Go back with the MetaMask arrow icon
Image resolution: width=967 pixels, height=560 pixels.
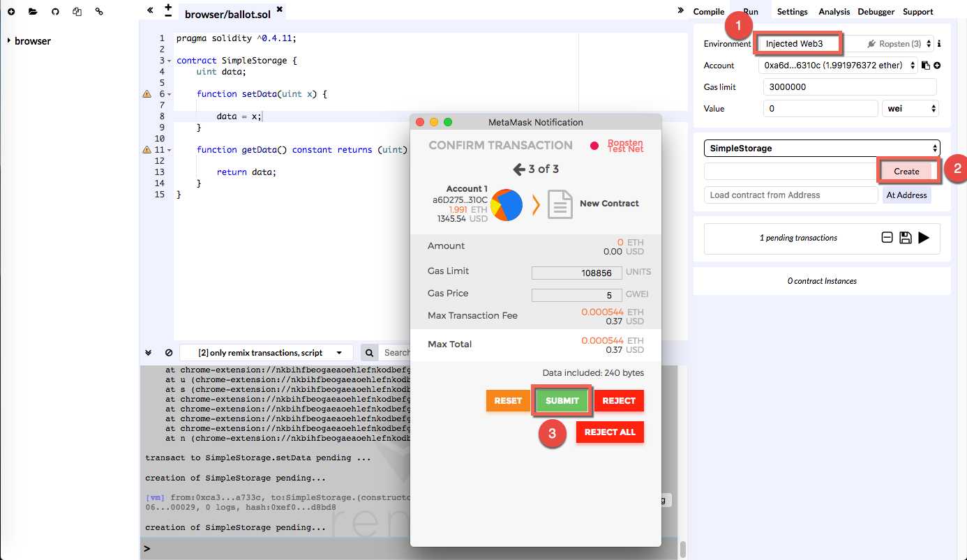coord(518,169)
